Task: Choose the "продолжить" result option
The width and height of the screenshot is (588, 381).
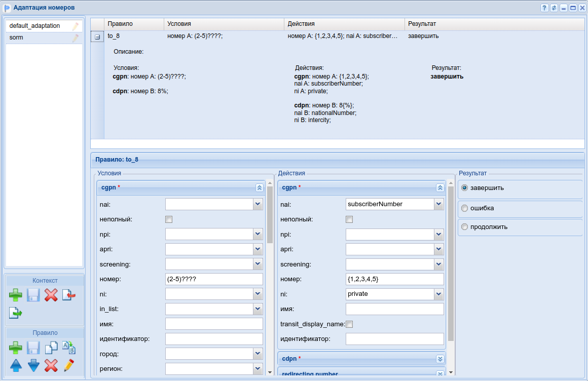Action: tap(464, 227)
